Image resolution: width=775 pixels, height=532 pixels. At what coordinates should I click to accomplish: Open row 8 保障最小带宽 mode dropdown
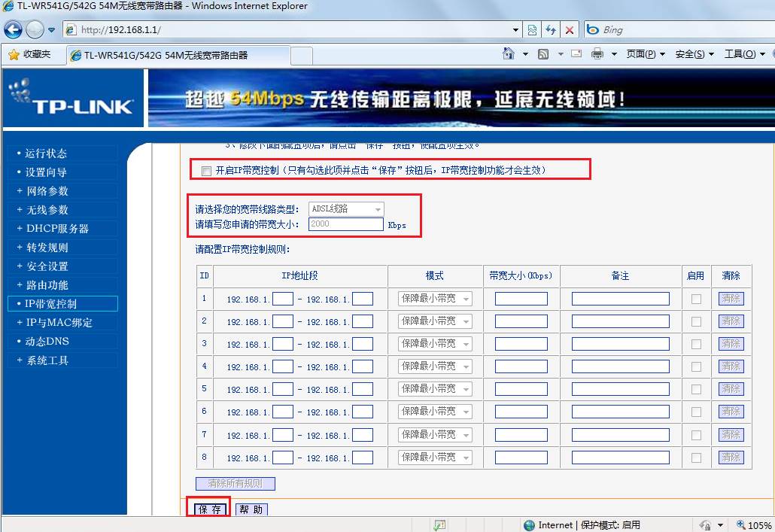435,458
